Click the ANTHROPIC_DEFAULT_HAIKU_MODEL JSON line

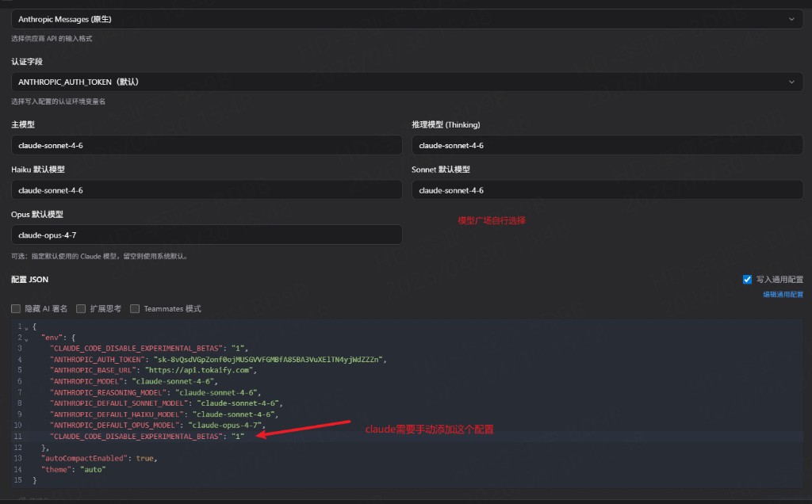pos(164,414)
